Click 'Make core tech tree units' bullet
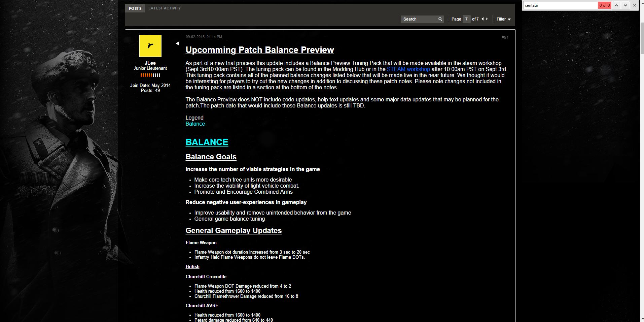The height and width of the screenshot is (322, 644). pos(243,180)
